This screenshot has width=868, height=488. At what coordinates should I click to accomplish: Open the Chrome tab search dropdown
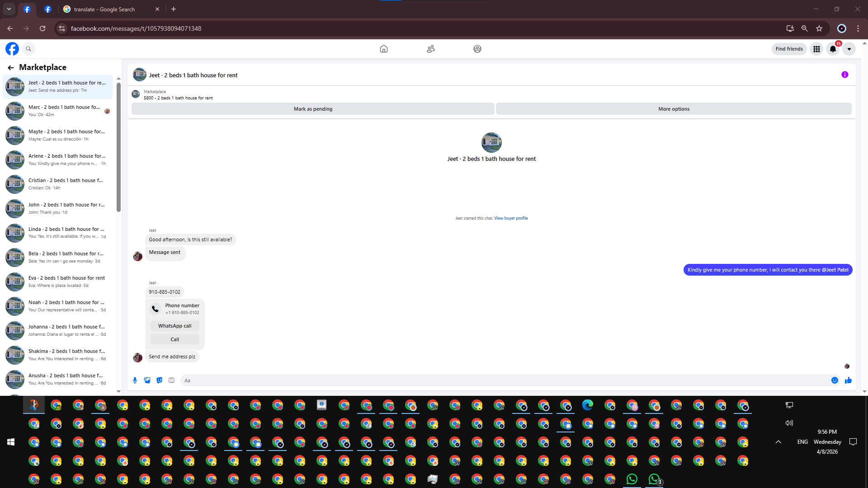click(9, 9)
